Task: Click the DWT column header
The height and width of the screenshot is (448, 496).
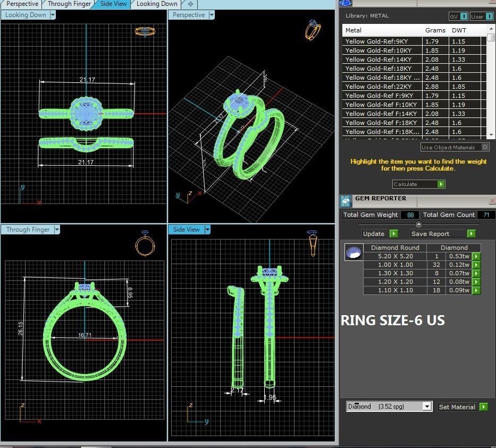Action: click(x=459, y=30)
